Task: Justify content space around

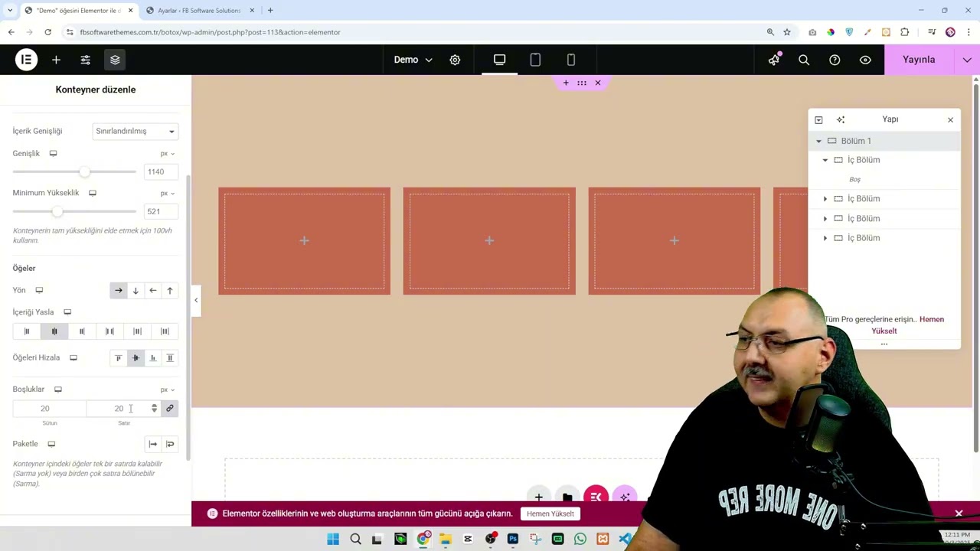Action: coord(137,331)
